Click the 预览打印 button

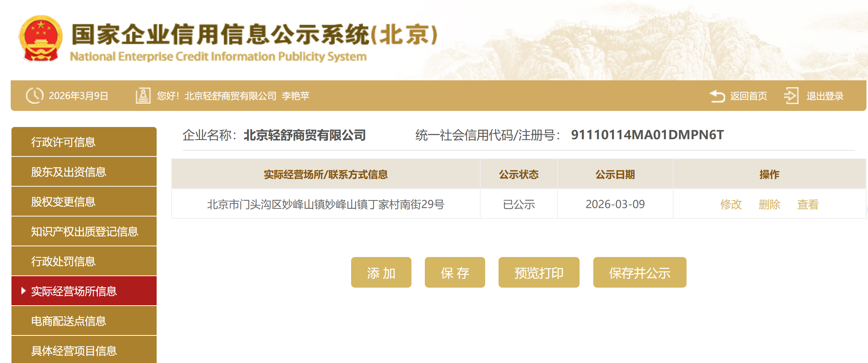point(539,272)
